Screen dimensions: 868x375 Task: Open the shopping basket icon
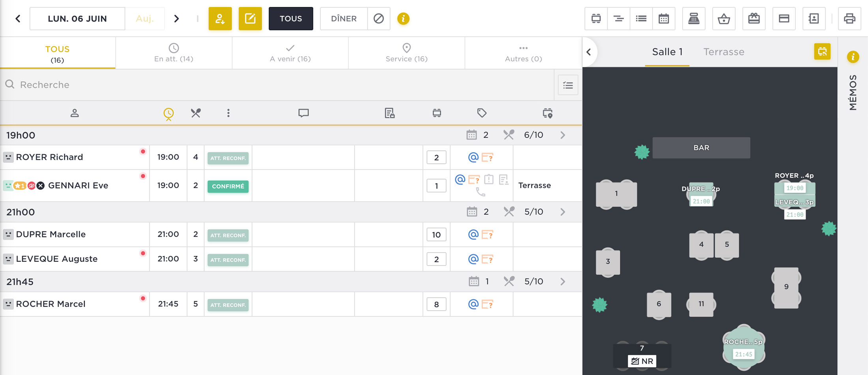click(x=724, y=19)
